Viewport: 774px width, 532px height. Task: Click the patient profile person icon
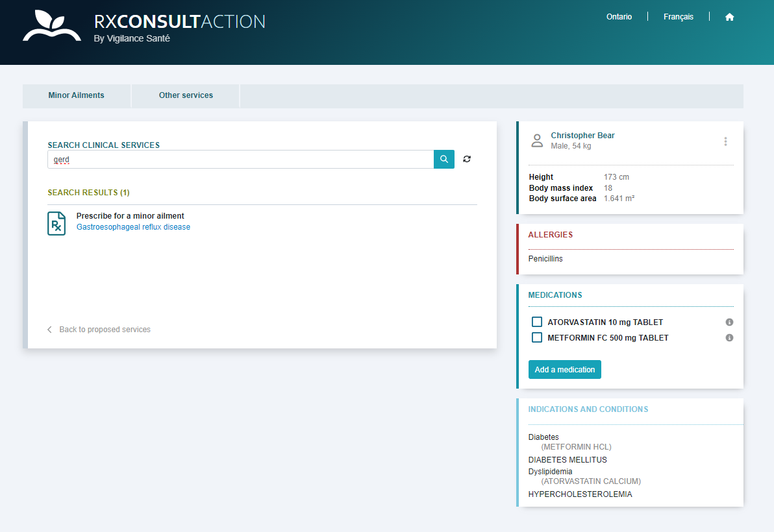[x=537, y=140]
